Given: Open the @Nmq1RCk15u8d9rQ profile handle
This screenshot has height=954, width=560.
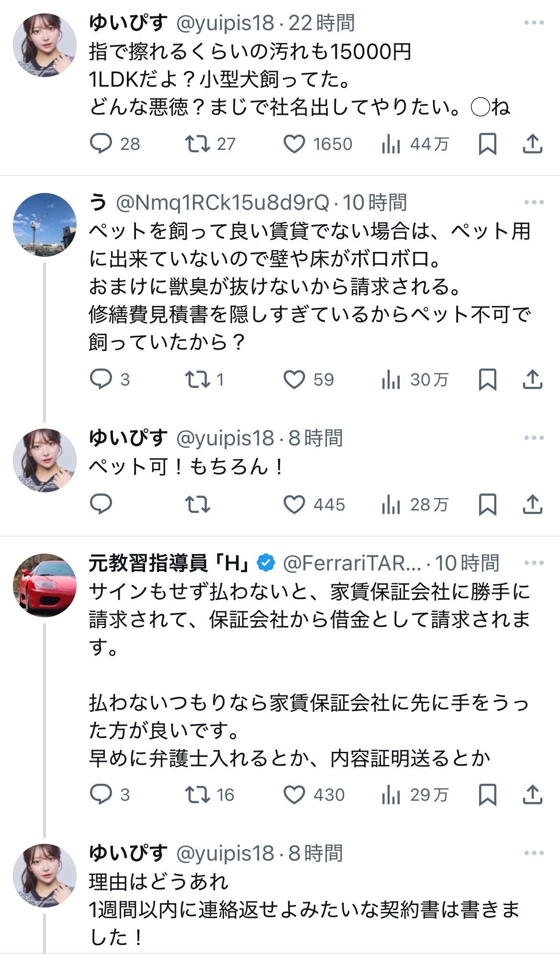Looking at the screenshot, I should [223, 203].
